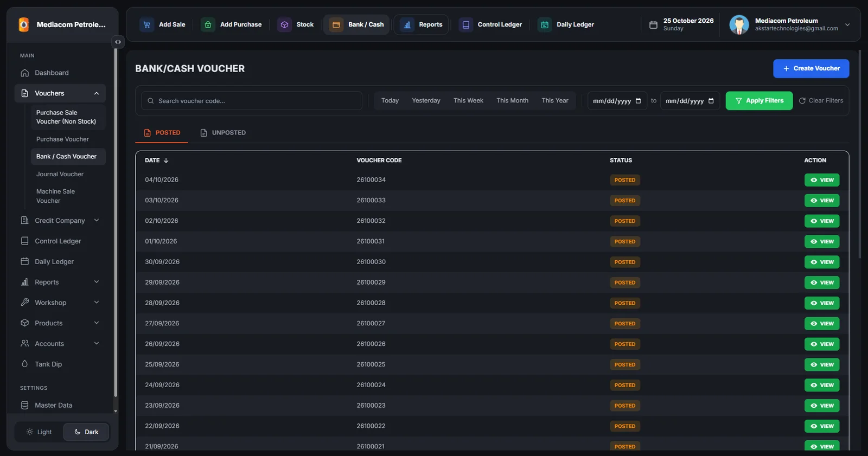Open the start date picker field
This screenshot has height=456, width=868.
pos(617,101)
